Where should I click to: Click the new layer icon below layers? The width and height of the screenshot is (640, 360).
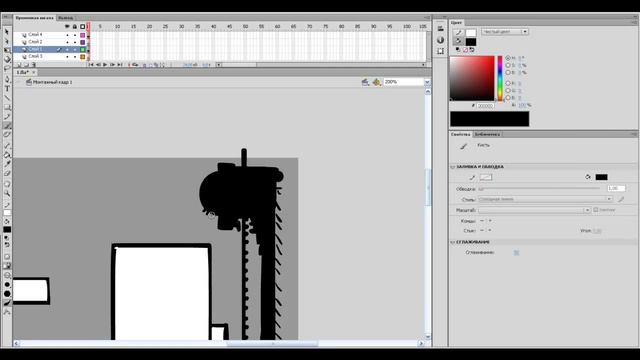pyautogui.click(x=19, y=65)
